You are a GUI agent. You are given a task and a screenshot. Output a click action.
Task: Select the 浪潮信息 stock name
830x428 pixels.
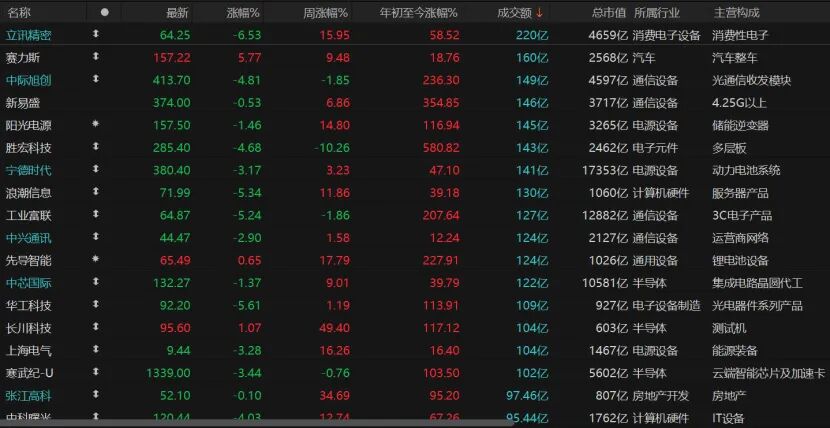pos(29,193)
